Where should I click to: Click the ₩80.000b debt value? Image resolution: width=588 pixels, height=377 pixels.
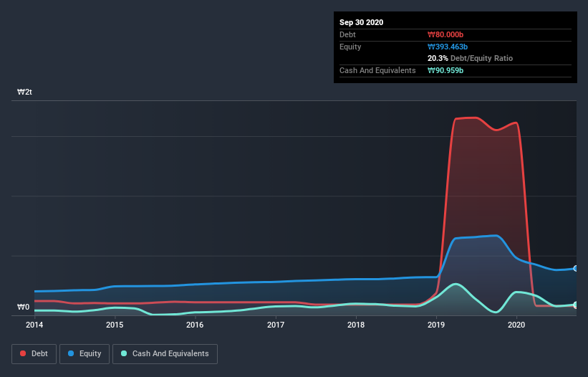point(445,34)
